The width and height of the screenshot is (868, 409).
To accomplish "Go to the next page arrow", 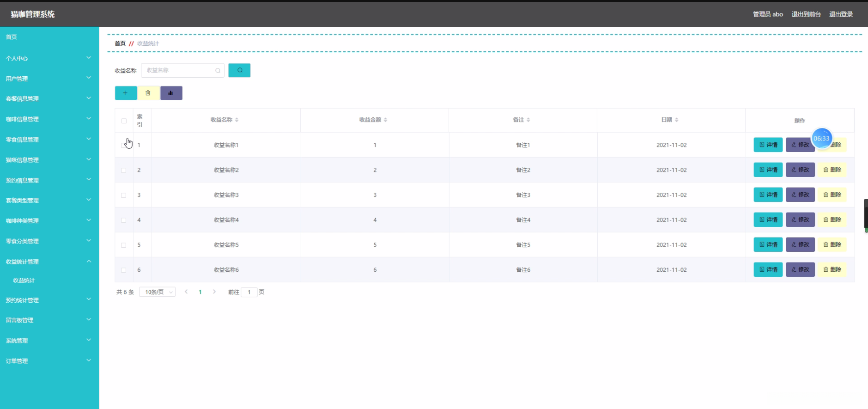I will (214, 292).
